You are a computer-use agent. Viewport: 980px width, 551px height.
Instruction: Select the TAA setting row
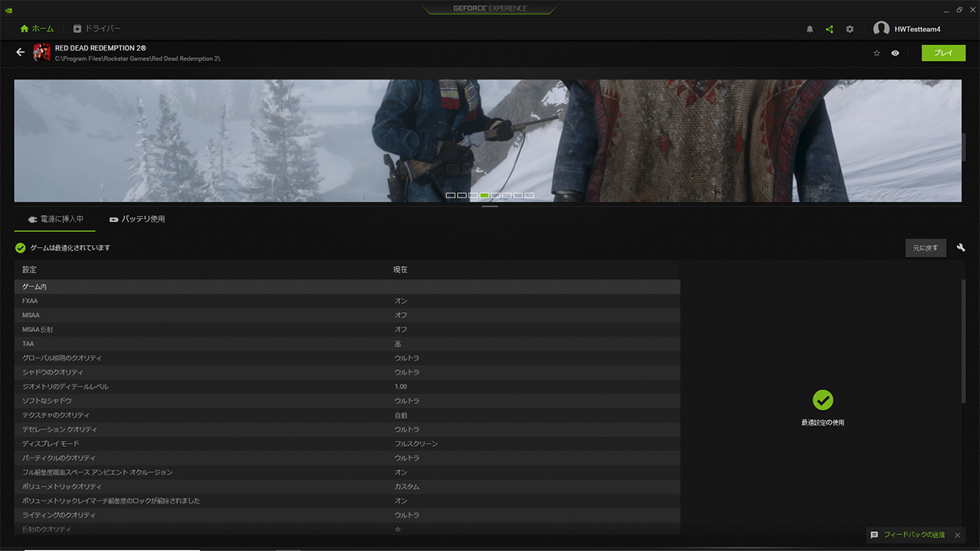click(x=347, y=344)
